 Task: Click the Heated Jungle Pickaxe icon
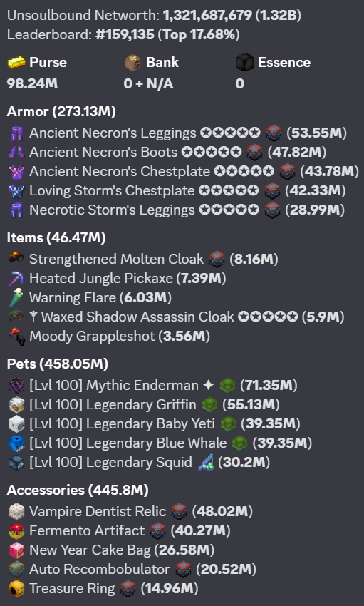coord(16,278)
